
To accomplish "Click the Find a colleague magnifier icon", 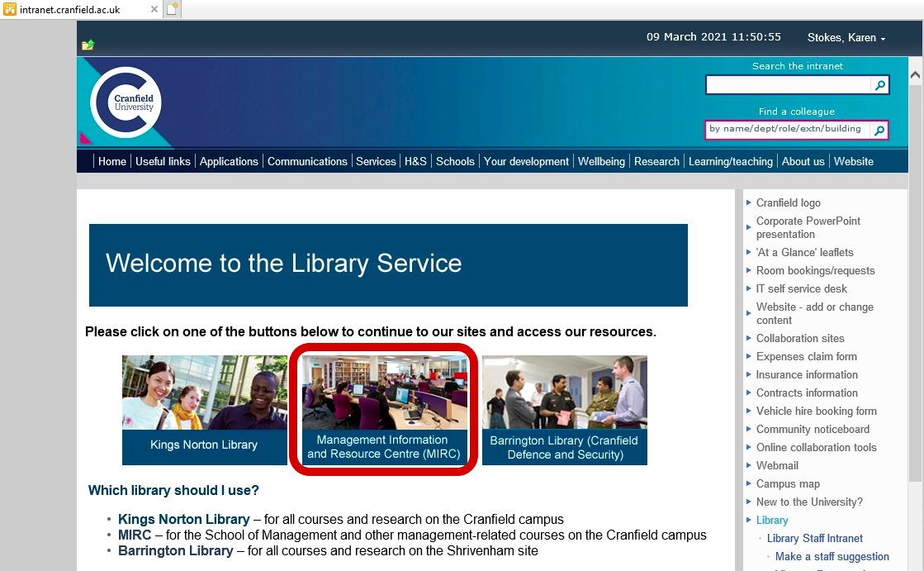I will (880, 131).
